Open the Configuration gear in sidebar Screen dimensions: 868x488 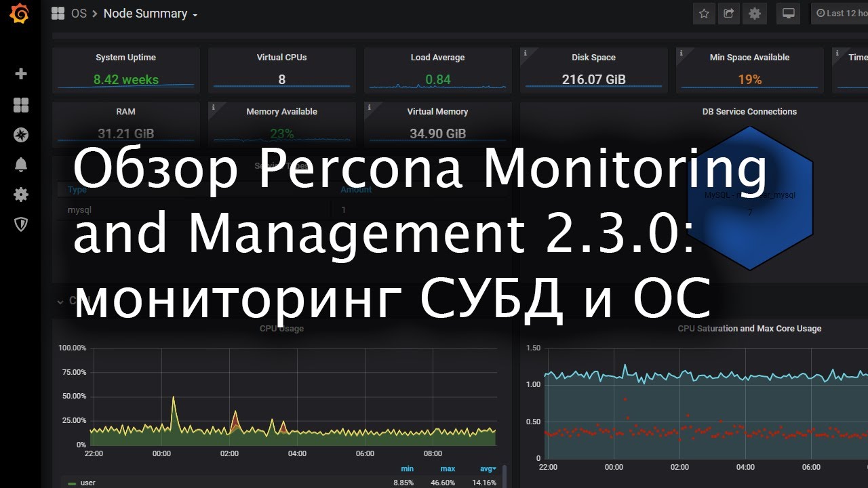21,195
